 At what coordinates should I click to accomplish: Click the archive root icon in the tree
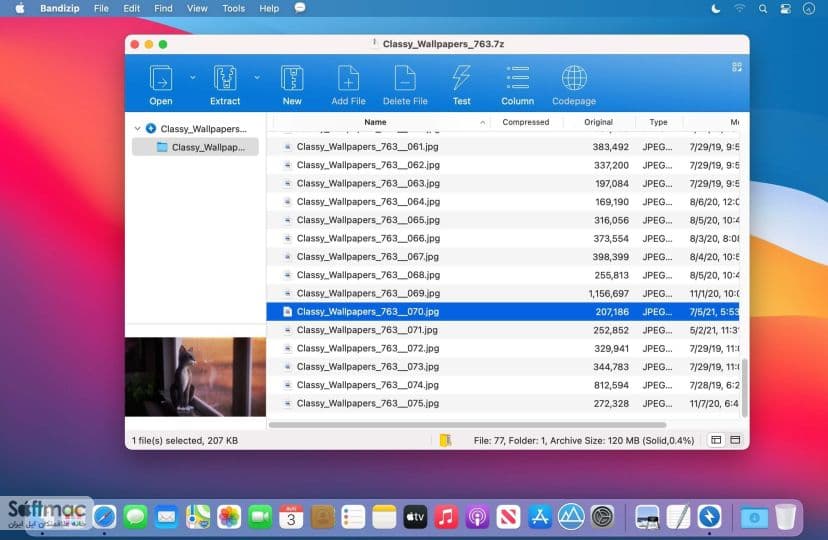151,128
